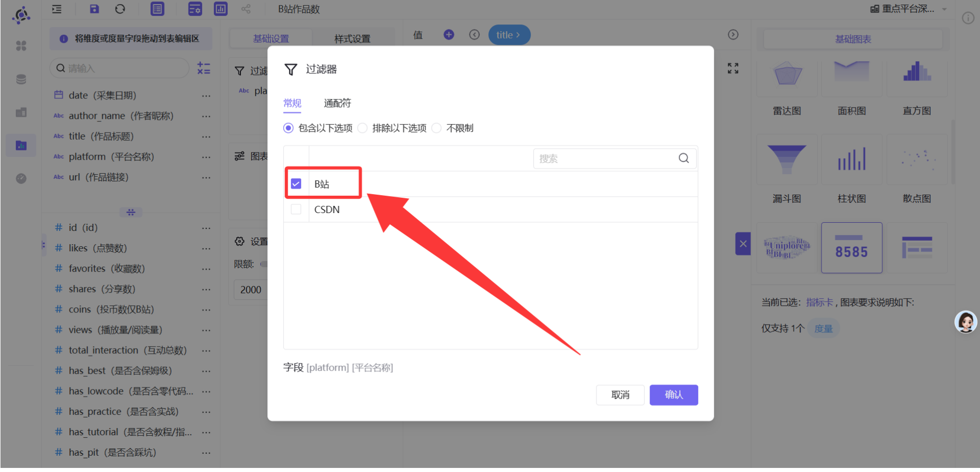Click the save icon in top toolbar

(x=94, y=9)
